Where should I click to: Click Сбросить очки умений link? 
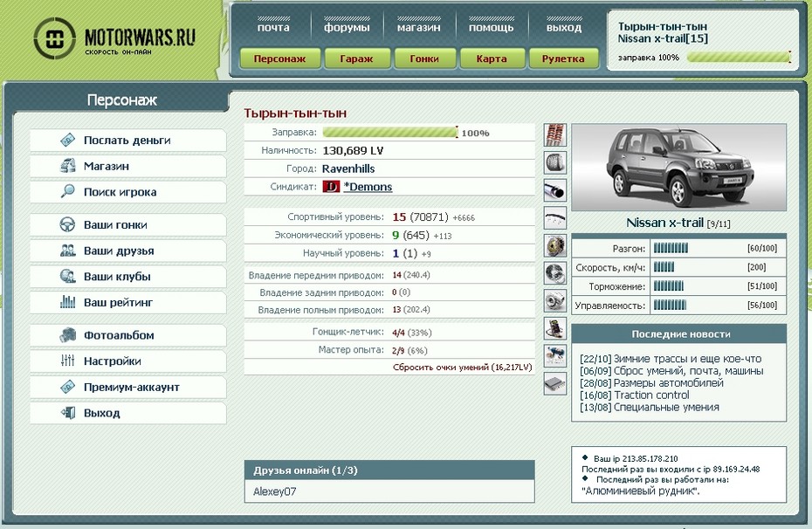tap(463, 367)
